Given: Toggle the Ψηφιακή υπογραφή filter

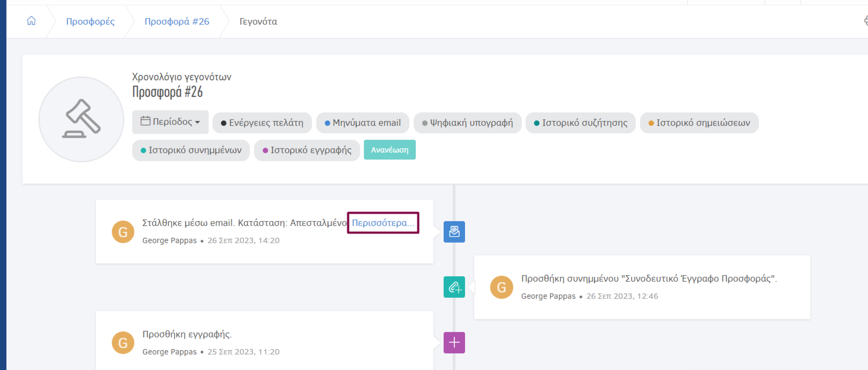Looking at the screenshot, I should point(467,123).
